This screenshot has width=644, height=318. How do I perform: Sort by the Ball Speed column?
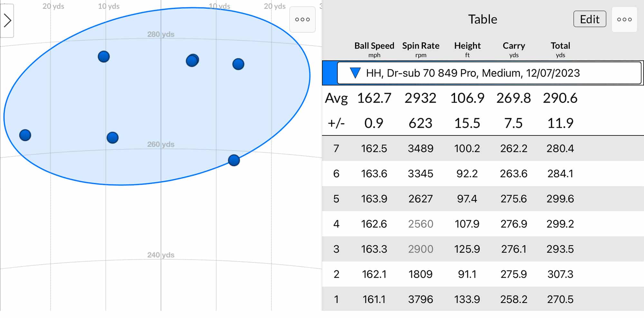pos(374,46)
